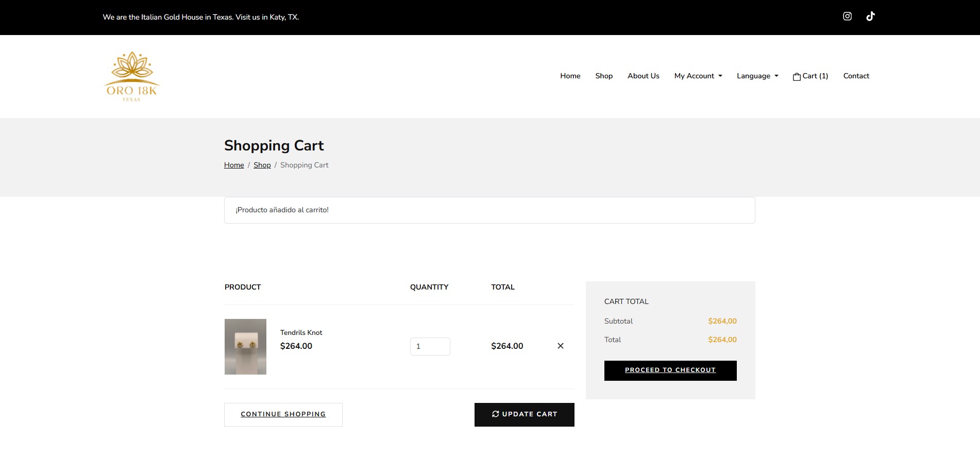980x473 pixels.
Task: Select the Total amount in Cart Total
Action: pyautogui.click(x=722, y=340)
